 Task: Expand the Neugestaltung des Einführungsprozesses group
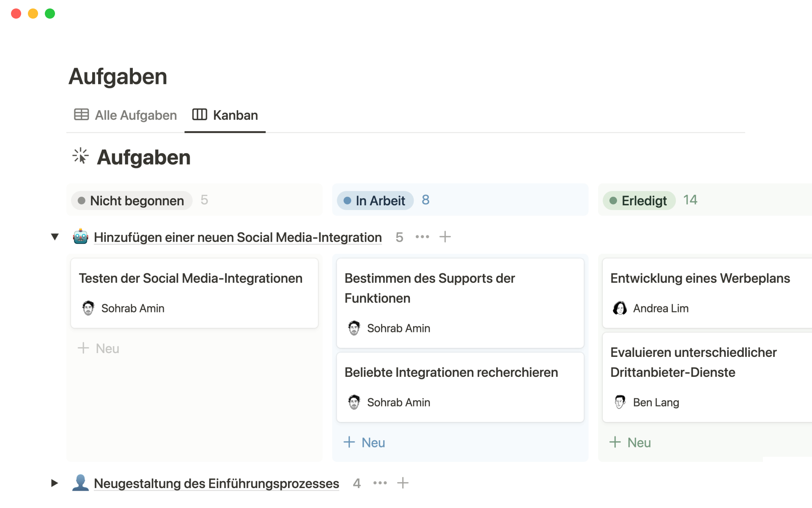(x=55, y=483)
